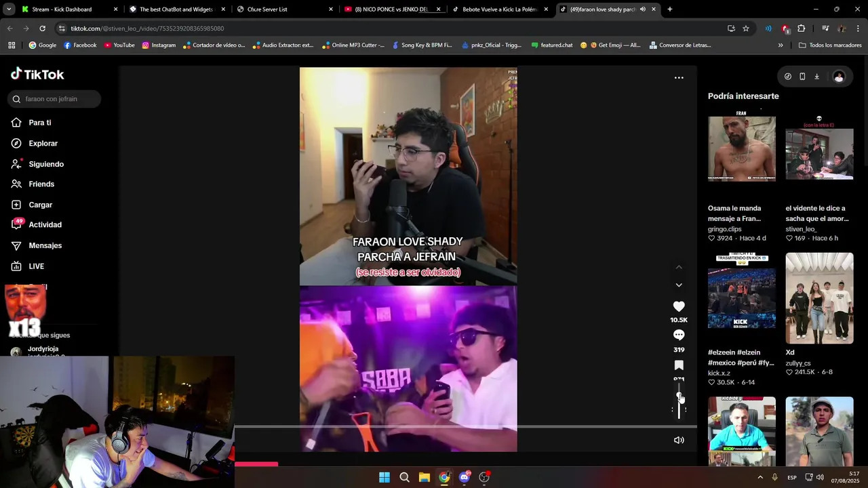Open the Chrome three-dot menu
868x488 pixels.
pos(859,28)
